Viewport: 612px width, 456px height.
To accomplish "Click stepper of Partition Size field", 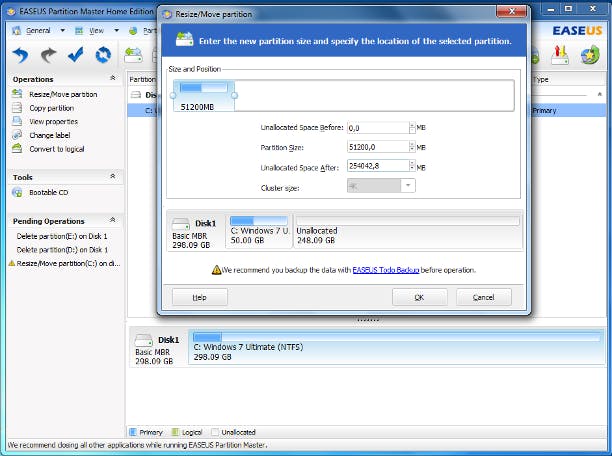I will (x=412, y=147).
